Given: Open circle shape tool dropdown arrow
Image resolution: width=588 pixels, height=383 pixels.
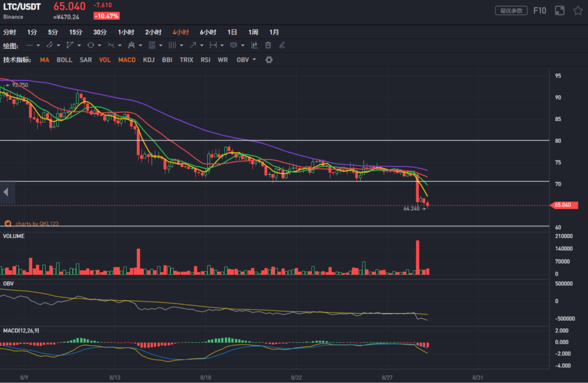Looking at the screenshot, I should coord(99,46).
